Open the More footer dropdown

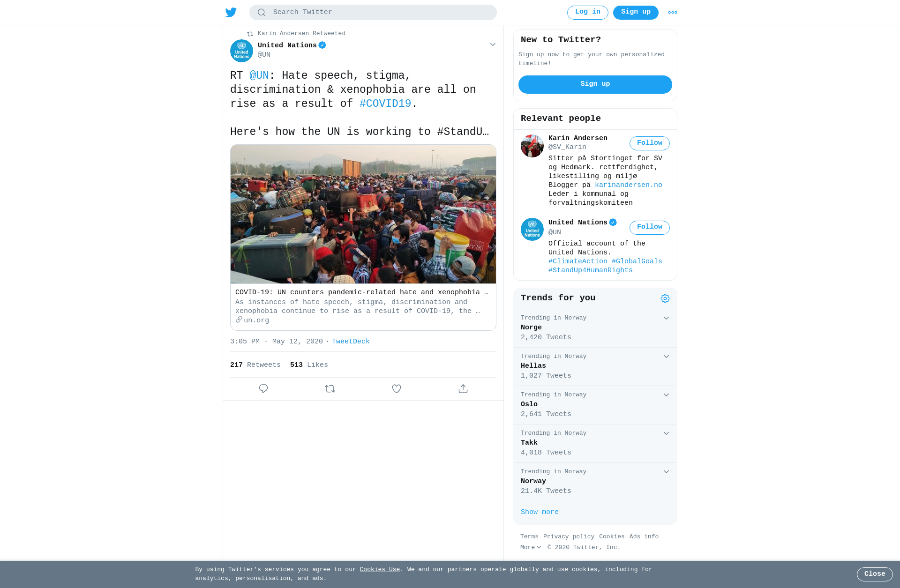pos(531,547)
